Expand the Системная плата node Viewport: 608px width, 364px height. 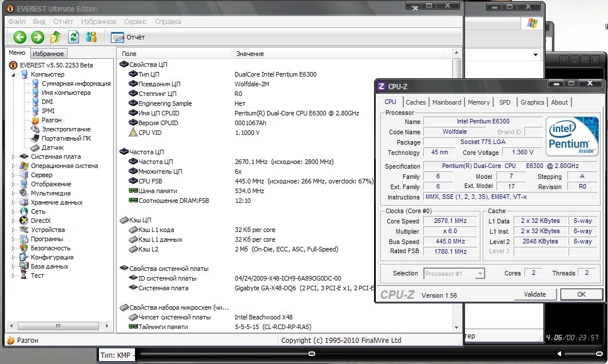[13, 157]
